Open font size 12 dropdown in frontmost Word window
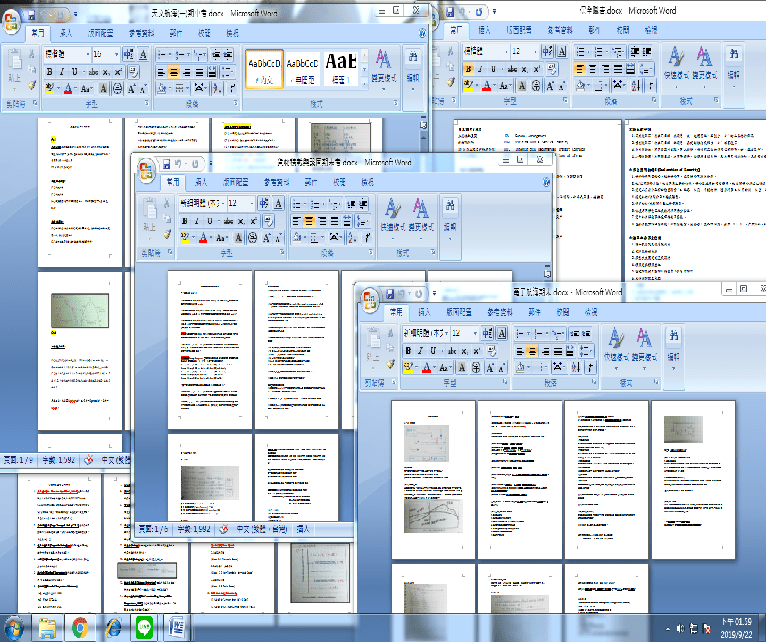Viewport: 766px width, 642px height. pos(475,333)
